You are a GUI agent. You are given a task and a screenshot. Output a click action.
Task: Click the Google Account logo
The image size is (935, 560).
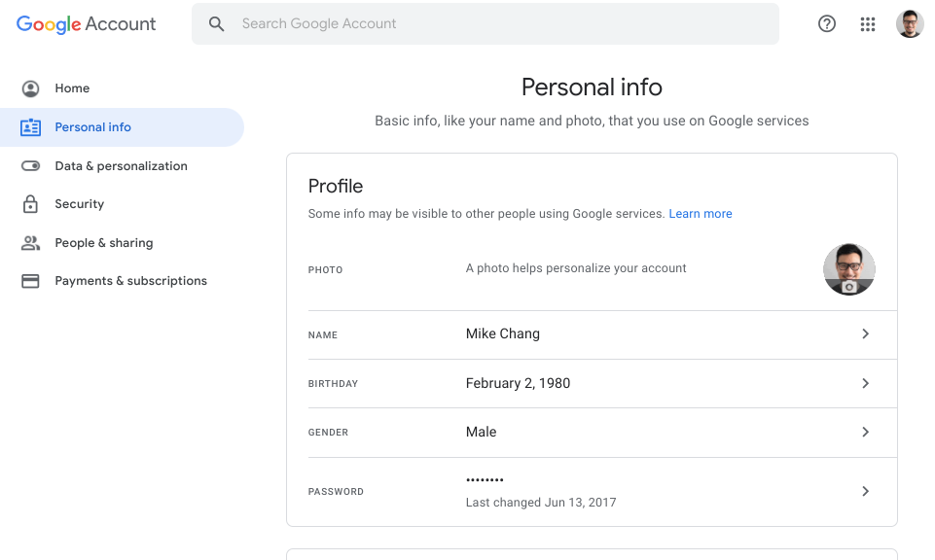[x=86, y=24]
